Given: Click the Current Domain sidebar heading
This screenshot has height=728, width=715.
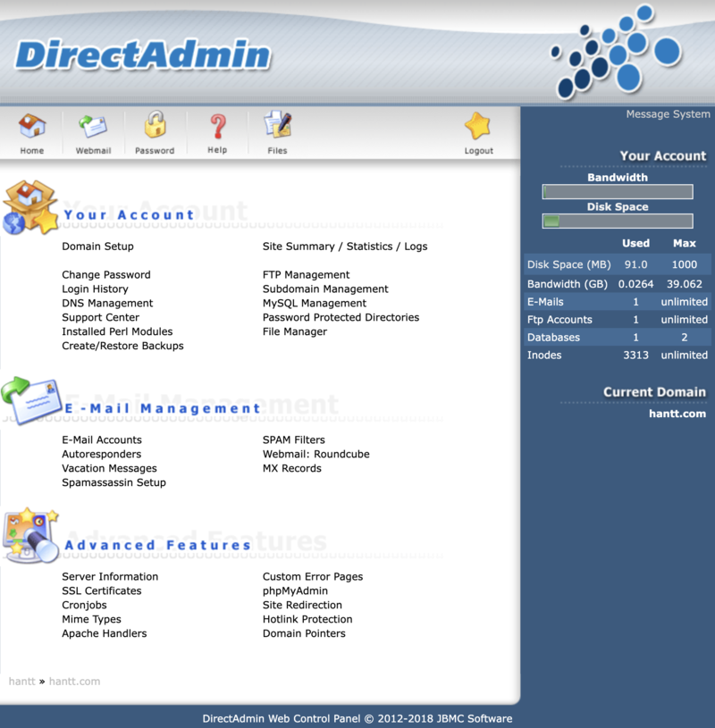Looking at the screenshot, I should (x=654, y=392).
